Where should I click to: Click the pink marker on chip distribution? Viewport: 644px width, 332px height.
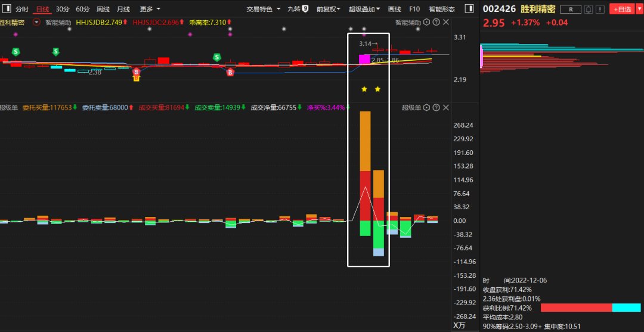[x=481, y=56]
